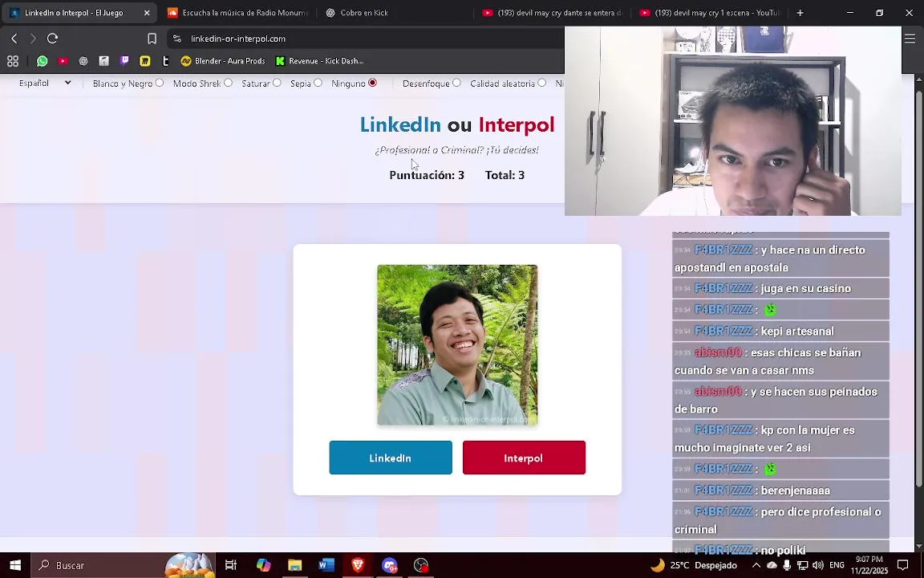Viewport: 924px width, 578px height.
Task: Open Discord taskbar icon with notifications
Action: point(390,565)
